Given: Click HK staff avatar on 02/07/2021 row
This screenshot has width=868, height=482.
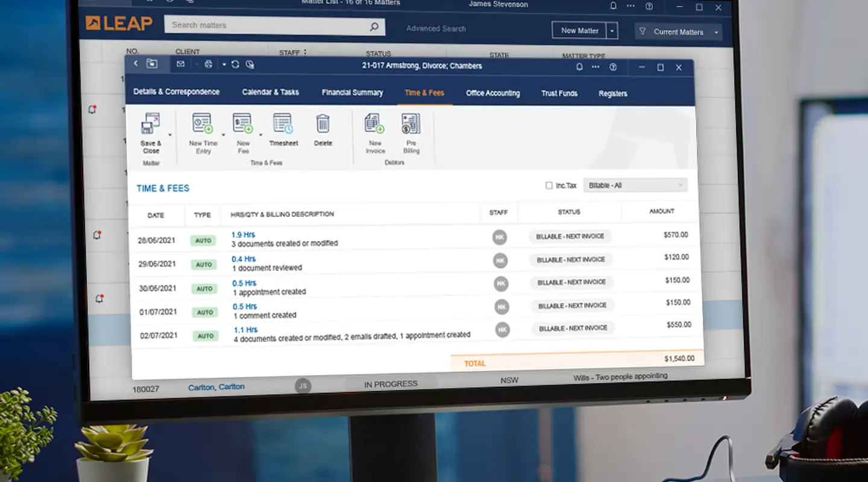Looking at the screenshot, I should [502, 330].
